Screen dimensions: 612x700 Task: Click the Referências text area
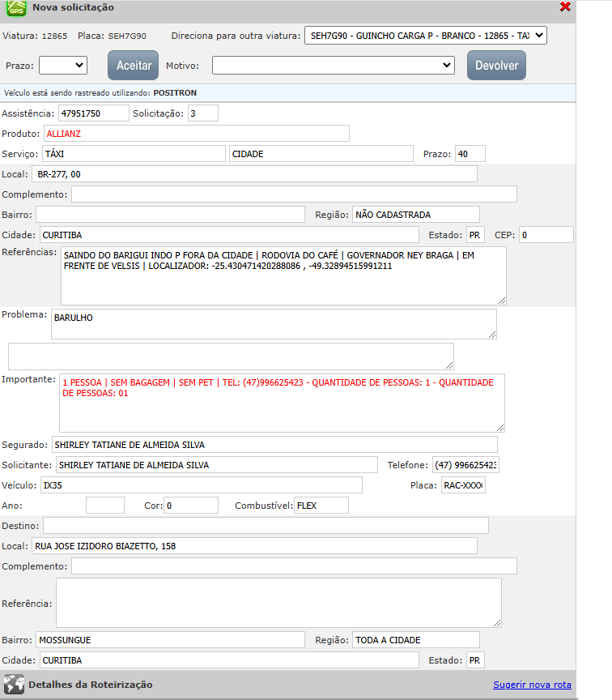coord(283,276)
